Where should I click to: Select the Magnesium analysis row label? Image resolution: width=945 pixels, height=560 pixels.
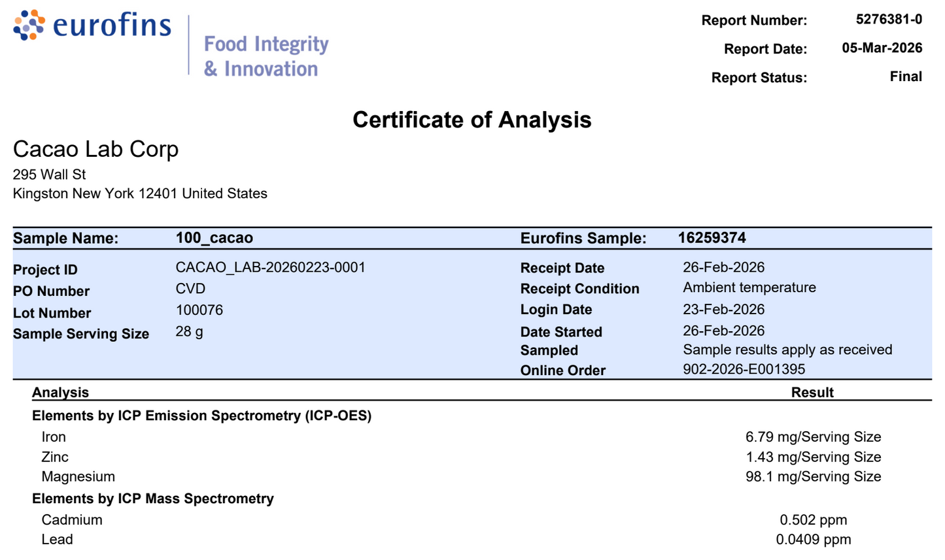coord(78,476)
